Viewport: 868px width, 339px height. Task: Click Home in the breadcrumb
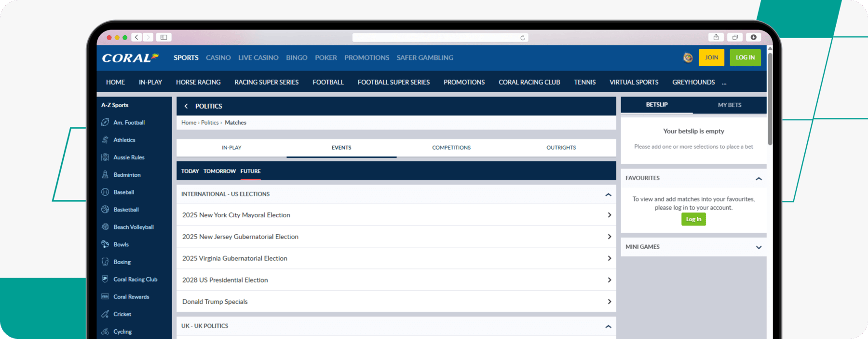(x=189, y=123)
